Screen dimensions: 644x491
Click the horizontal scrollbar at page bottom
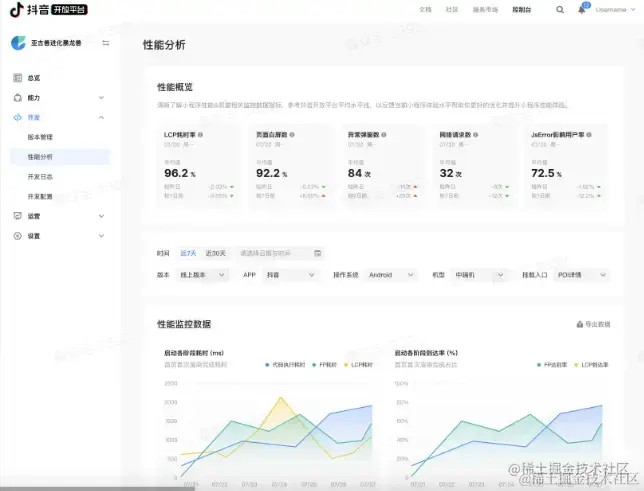coord(97,489)
